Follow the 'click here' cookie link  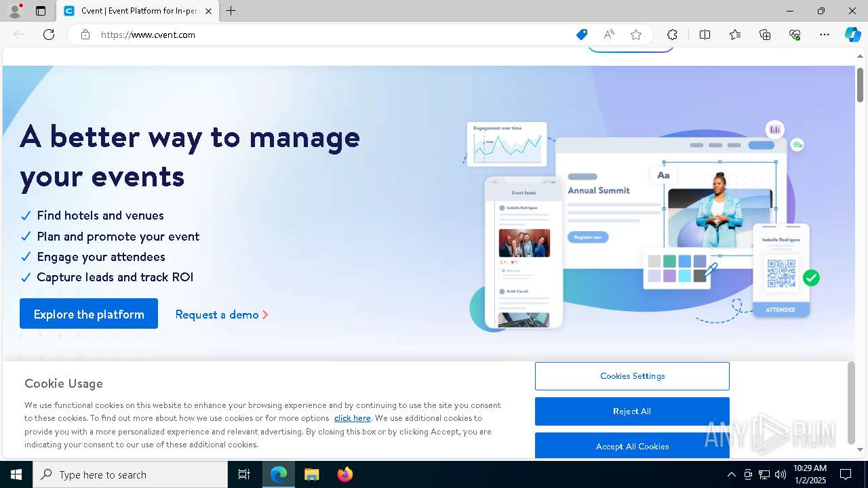tap(352, 418)
